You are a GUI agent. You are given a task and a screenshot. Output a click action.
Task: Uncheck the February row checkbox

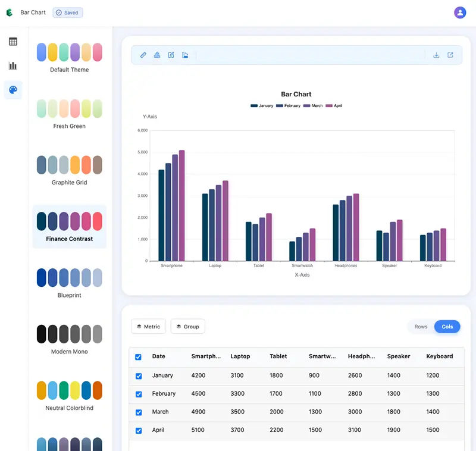pyautogui.click(x=139, y=394)
